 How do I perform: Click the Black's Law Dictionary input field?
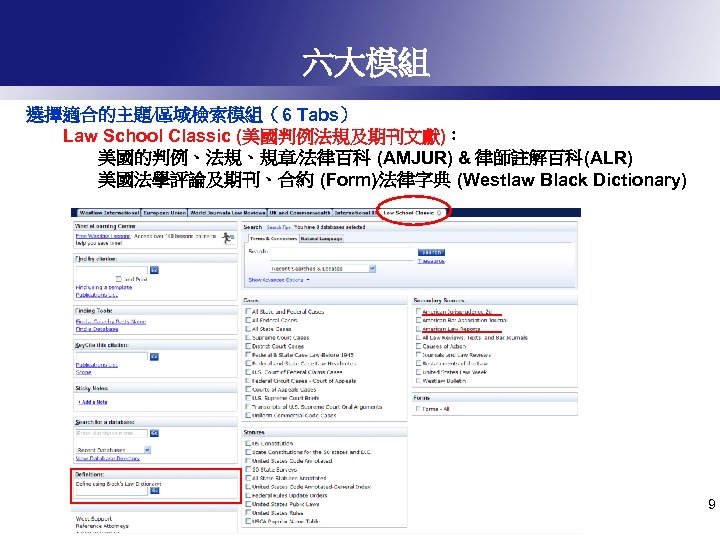112,491
